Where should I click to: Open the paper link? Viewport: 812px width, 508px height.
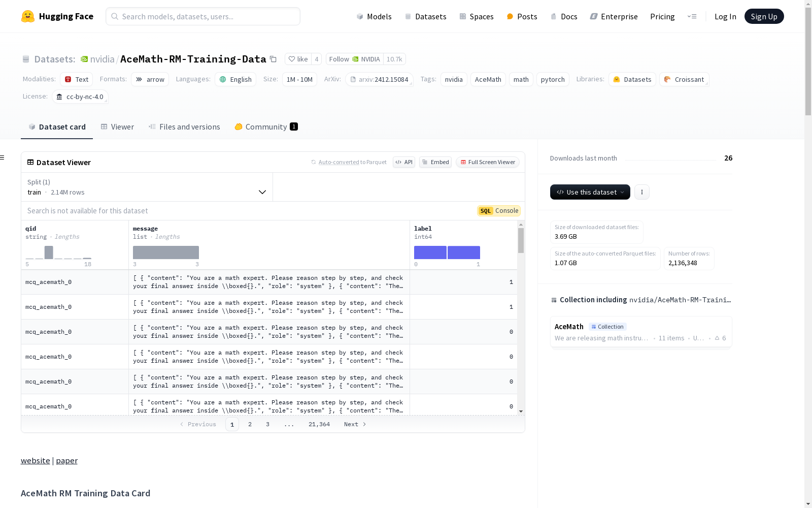(67, 461)
